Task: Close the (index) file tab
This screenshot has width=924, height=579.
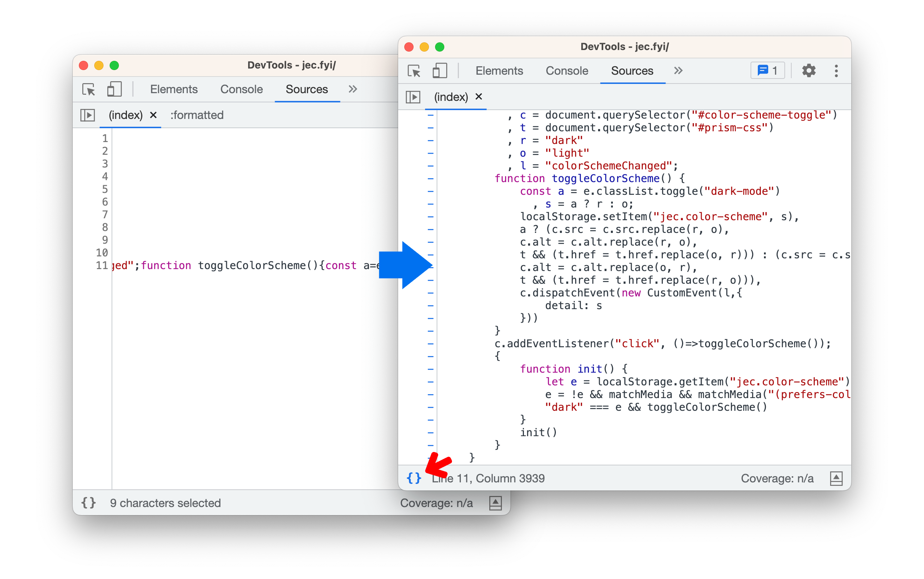Action: [478, 95]
